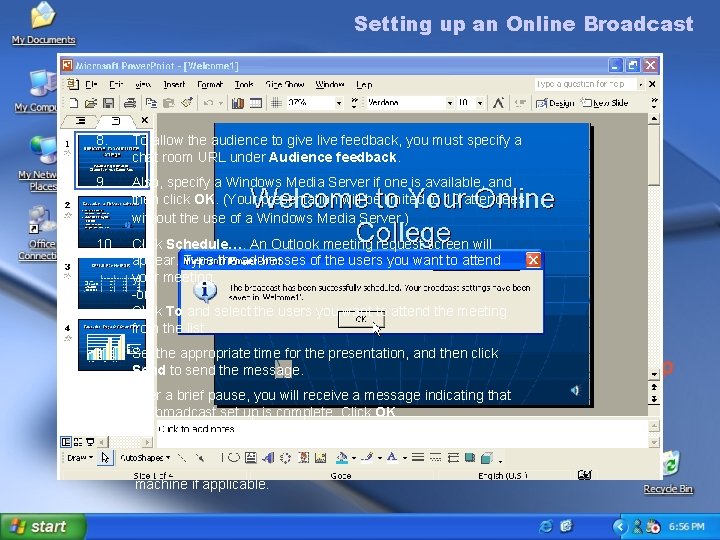Screen dimensions: 720x540
Task: Click the Copy toolbar icon
Action: tap(151, 103)
